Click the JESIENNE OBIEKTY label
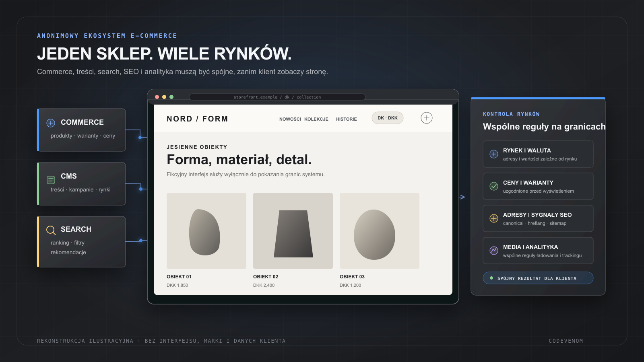Screen dimensions: 644x362 pos(197,147)
